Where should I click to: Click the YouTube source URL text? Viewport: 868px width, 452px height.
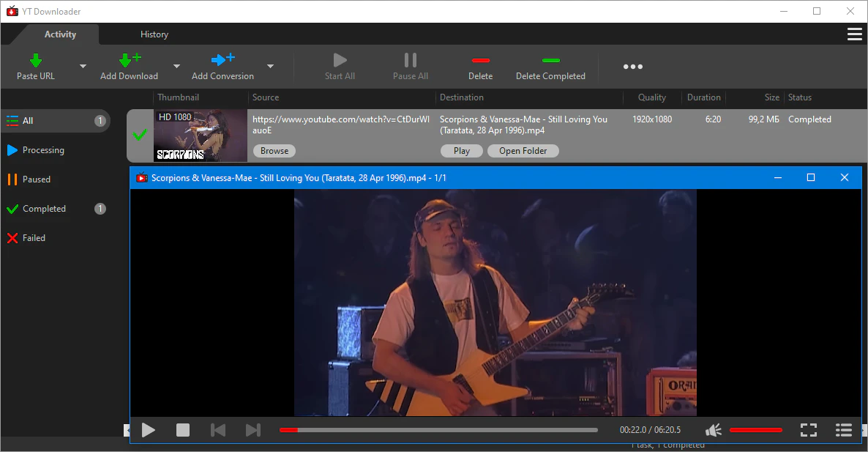pos(340,125)
